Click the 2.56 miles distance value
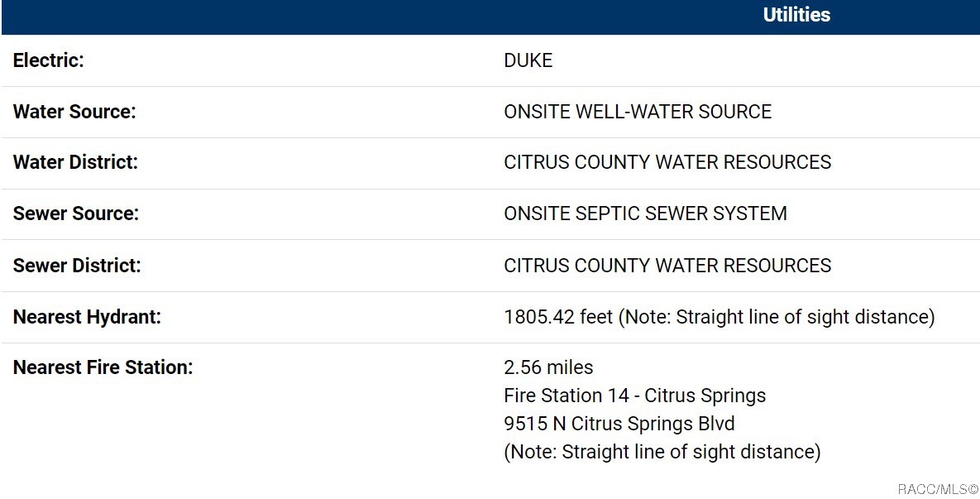Image resolution: width=980 pixels, height=499 pixels. 548,367
